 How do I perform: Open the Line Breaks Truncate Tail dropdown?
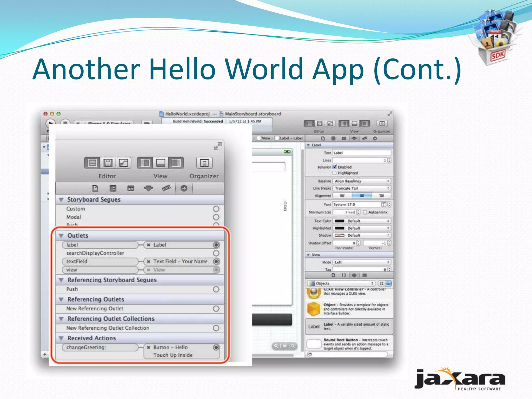click(362, 188)
